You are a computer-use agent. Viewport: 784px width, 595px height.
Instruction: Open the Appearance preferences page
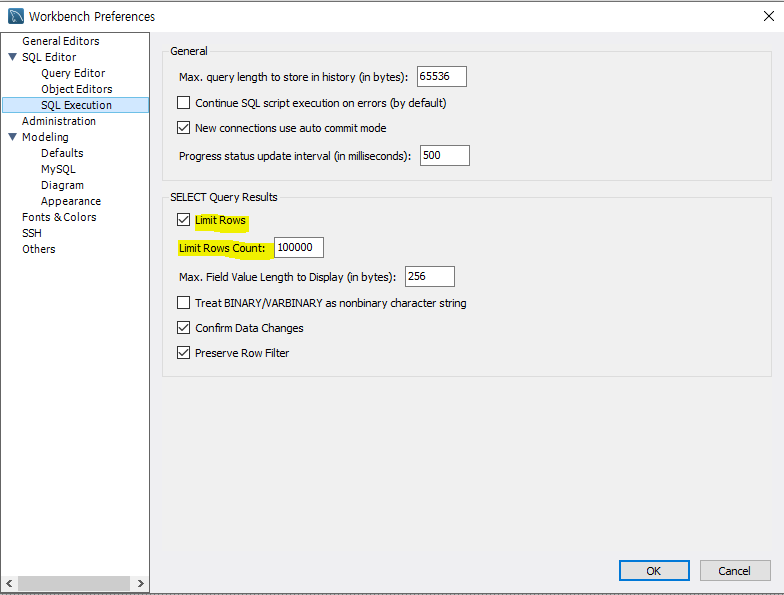click(70, 201)
